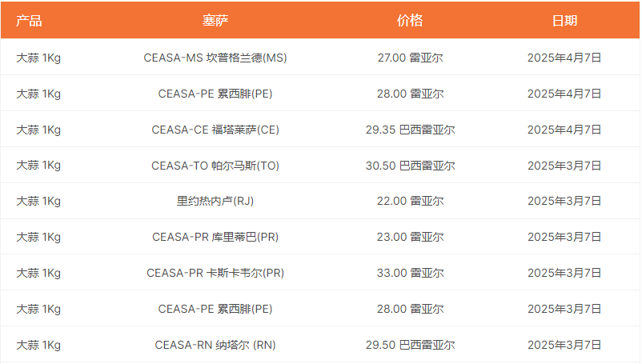This screenshot has height=364, width=642.
Task: Select the 29.50 巴西雷亚尔 price
Action: 410,345
